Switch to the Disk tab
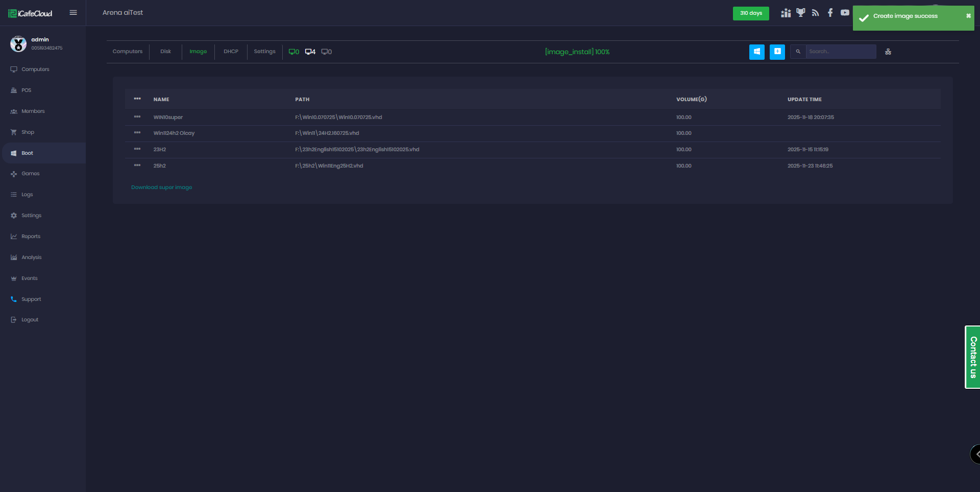This screenshot has width=980, height=492. pos(165,51)
